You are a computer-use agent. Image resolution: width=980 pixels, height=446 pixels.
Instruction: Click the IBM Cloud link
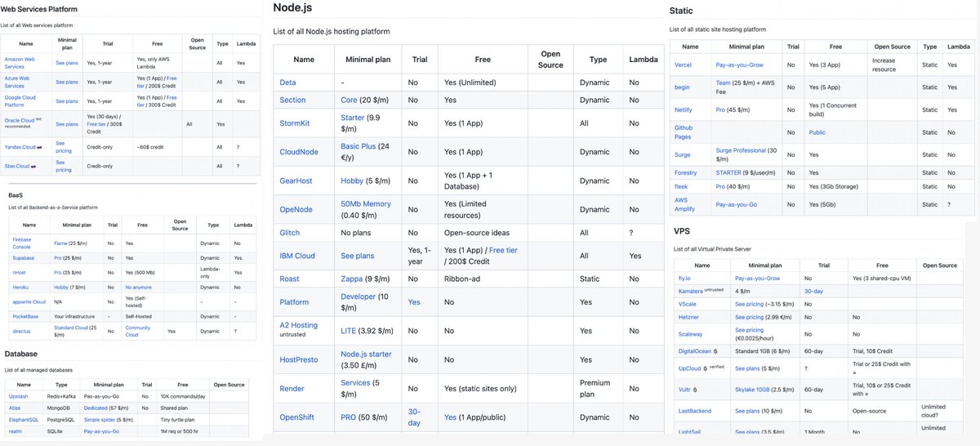tap(297, 256)
